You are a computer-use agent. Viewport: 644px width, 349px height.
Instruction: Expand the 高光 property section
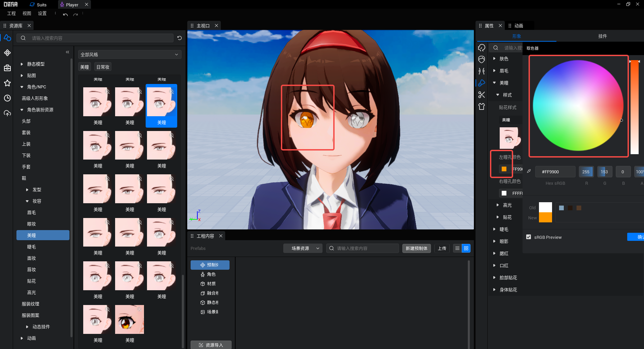tap(498, 205)
